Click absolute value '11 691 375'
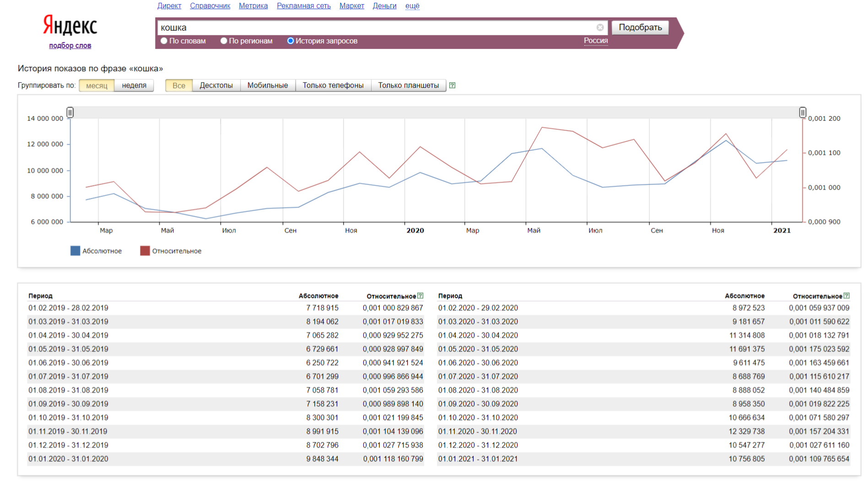868x488 pixels. 747,349
